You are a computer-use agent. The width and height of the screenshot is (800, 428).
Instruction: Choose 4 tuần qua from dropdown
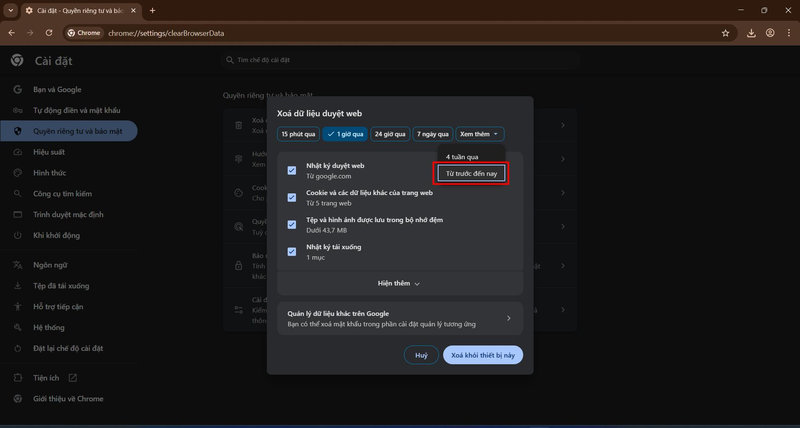pos(462,157)
